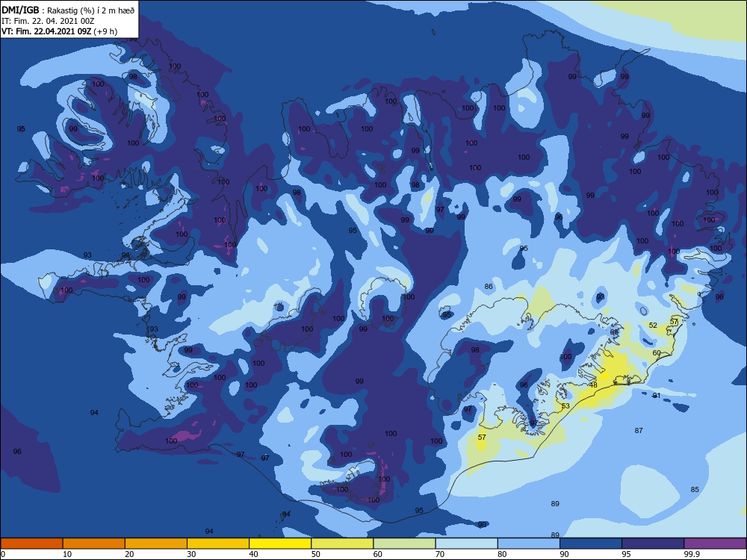Click the map humidity value '91' offshore
This screenshot has width=747, height=560.
[x=657, y=395]
